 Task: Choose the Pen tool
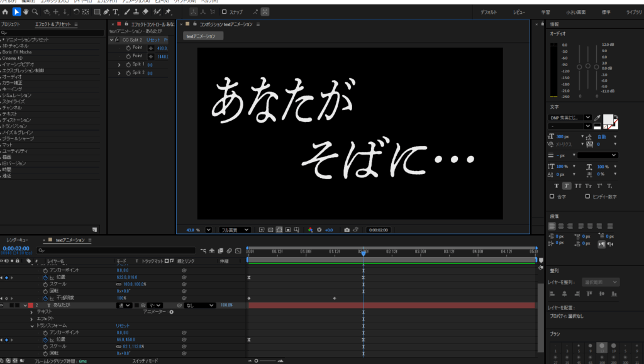[106, 11]
